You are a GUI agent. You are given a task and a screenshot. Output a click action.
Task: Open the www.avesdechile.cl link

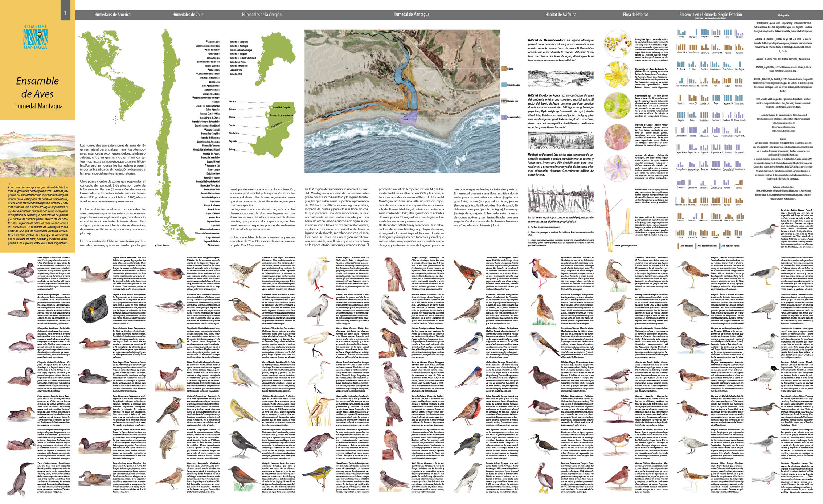click(783, 123)
